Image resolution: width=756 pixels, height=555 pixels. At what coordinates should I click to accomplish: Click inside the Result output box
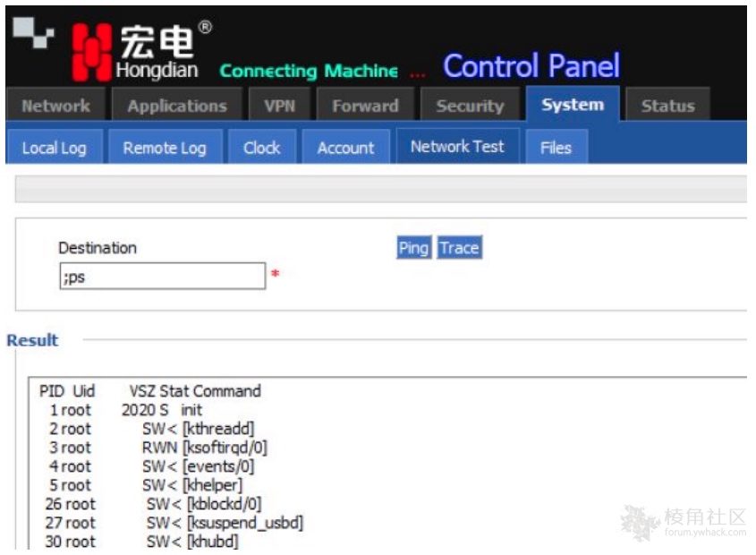pyautogui.click(x=447, y=465)
